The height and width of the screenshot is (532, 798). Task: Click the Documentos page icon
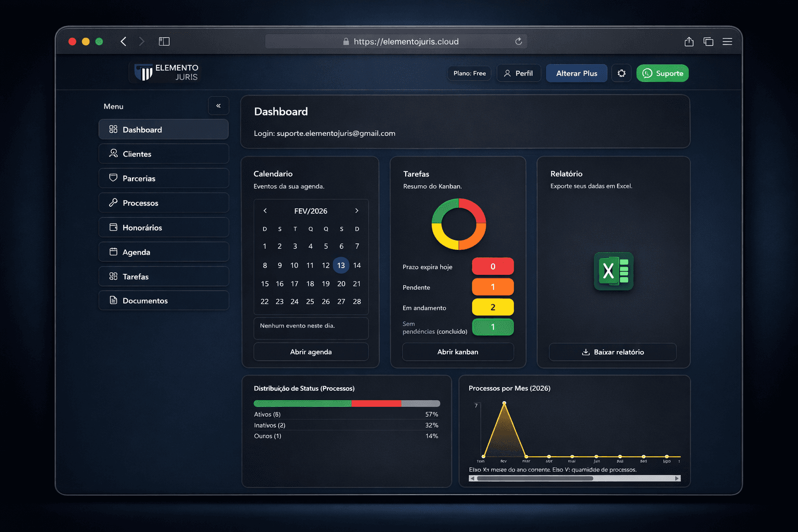point(113,300)
